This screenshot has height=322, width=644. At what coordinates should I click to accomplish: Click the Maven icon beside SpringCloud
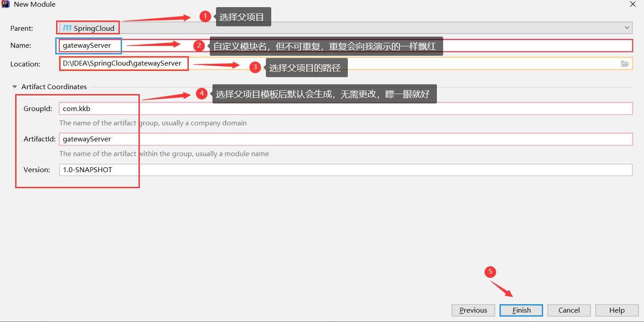click(x=67, y=28)
